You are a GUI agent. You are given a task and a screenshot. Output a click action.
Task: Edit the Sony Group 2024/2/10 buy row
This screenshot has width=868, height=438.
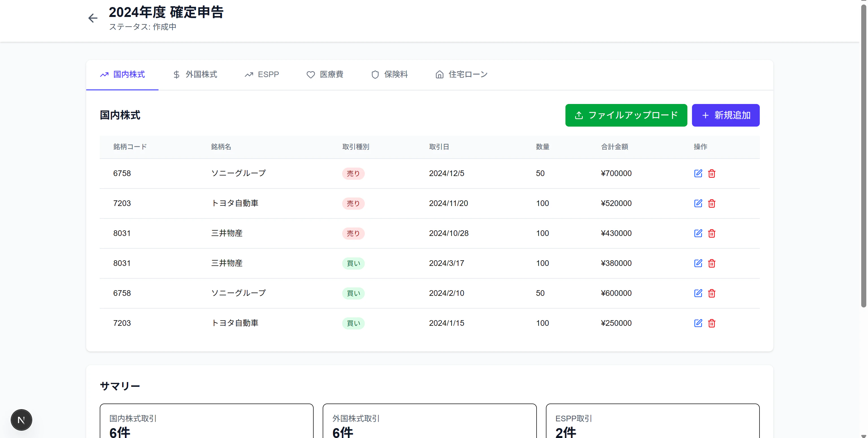click(x=698, y=293)
